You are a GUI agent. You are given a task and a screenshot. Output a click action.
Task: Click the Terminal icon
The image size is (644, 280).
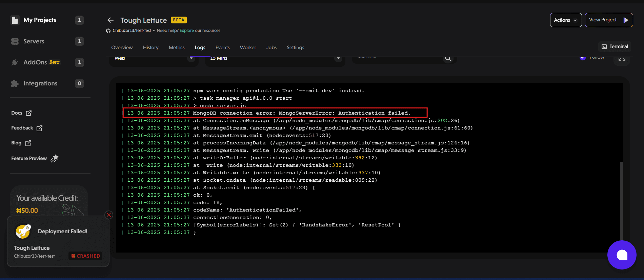coord(604,47)
